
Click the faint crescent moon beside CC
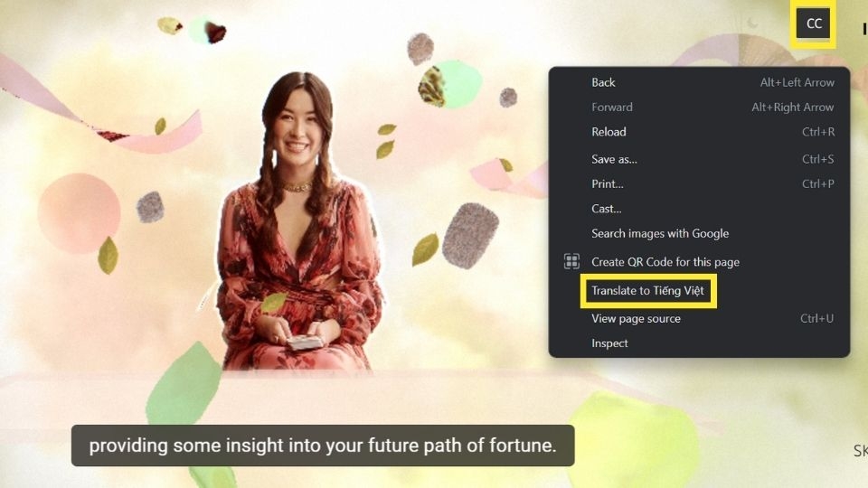752,23
